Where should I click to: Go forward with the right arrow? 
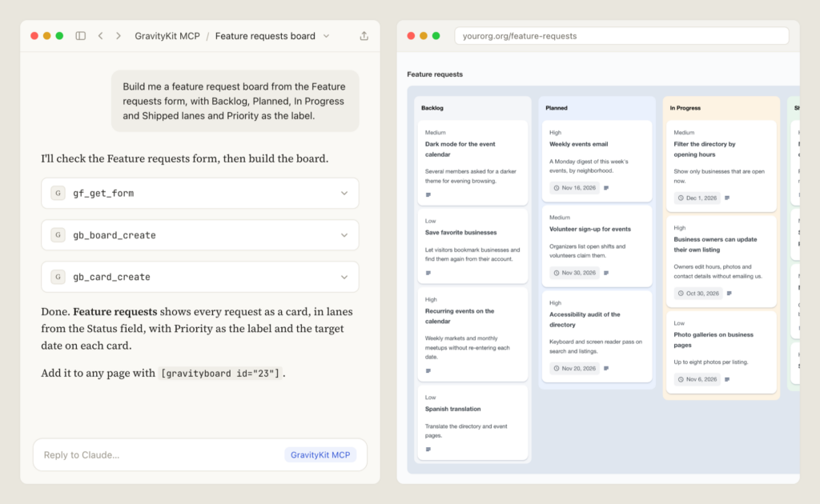point(119,36)
